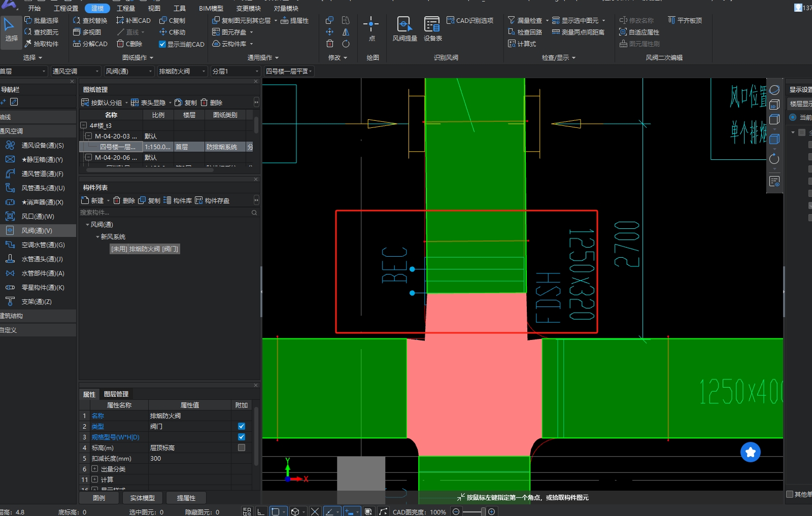Viewport: 812px width, 516px height.
Task: Click 按默认分组 in drawing management
Action: (102, 102)
